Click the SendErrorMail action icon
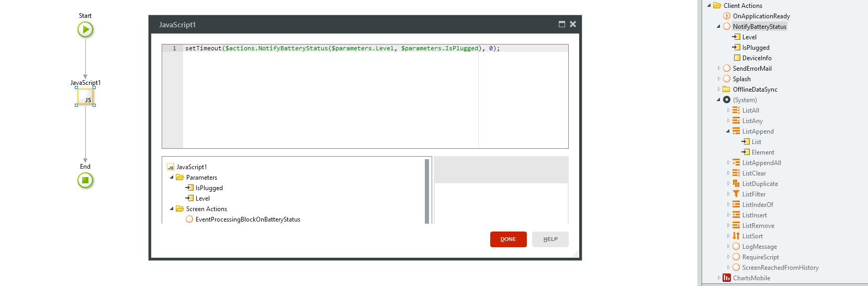This screenshot has width=868, height=286. click(727, 69)
